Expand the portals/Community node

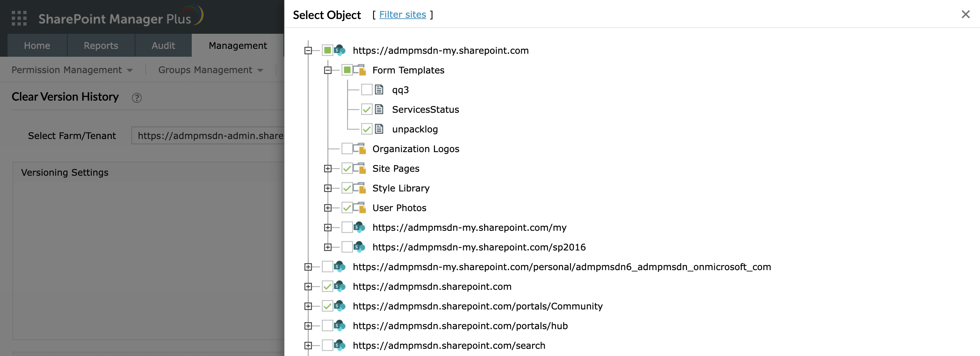[308, 306]
